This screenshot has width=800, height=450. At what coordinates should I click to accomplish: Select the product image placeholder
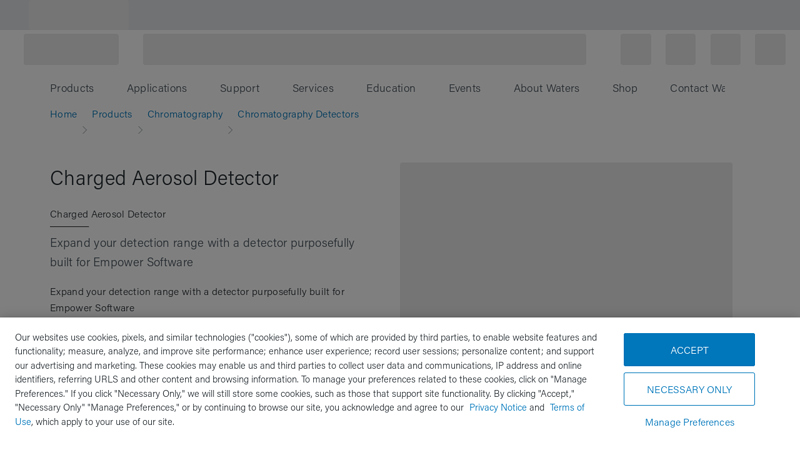click(x=566, y=240)
